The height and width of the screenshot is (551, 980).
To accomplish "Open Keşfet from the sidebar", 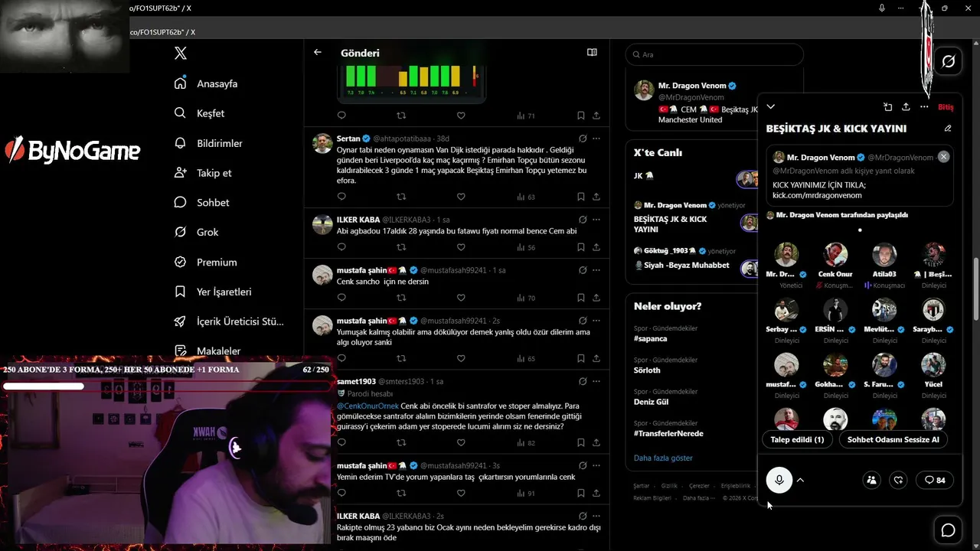I will coord(199,113).
